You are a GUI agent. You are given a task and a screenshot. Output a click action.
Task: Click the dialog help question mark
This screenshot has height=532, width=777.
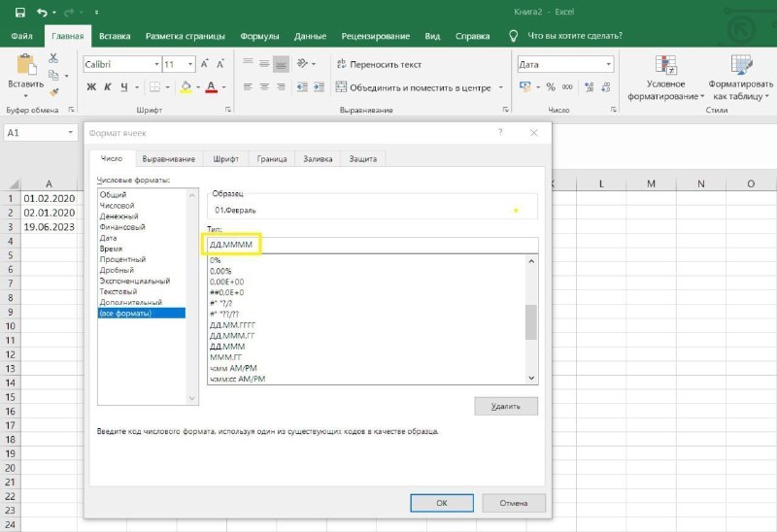coord(500,132)
